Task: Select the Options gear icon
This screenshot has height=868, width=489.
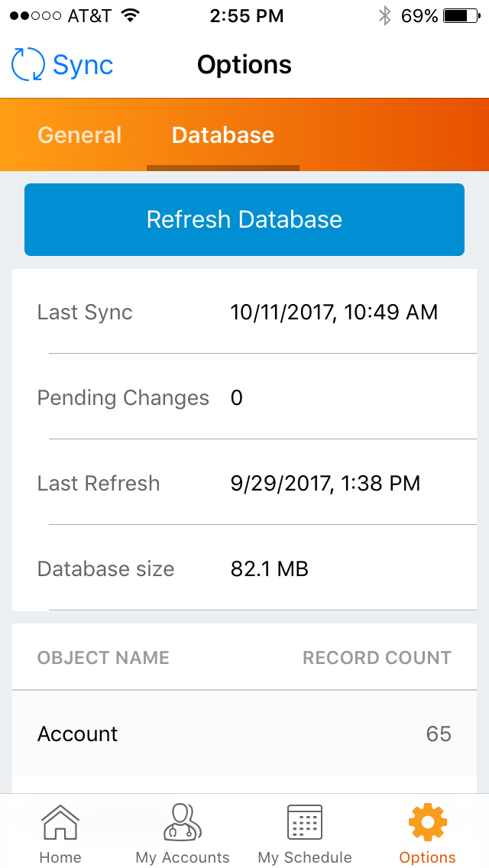Action: 427,823
